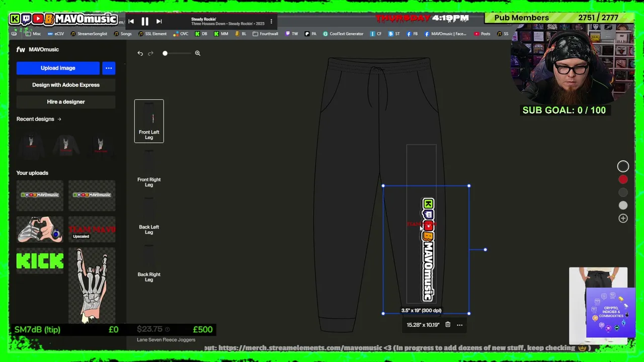Screen dimensions: 644x362
Task: Skip to the next track
Action: point(159,21)
